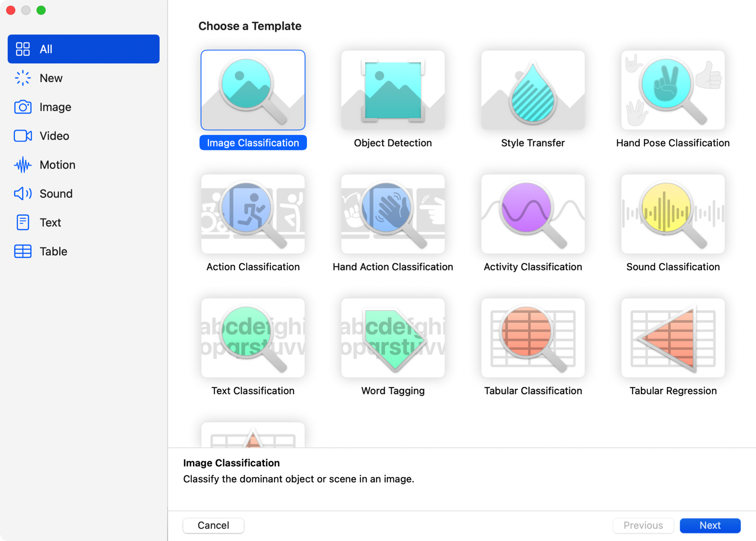Select the Action Classification template icon
This screenshot has height=541, width=756.
tap(253, 214)
